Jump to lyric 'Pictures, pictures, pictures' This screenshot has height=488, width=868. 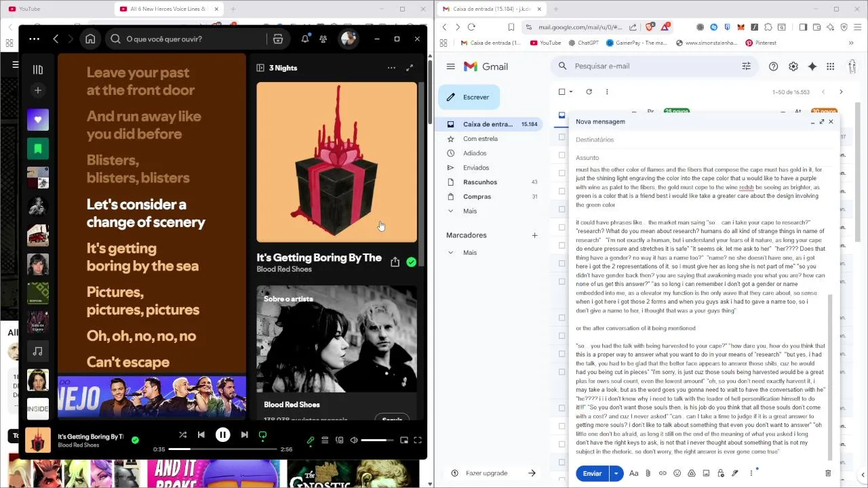[x=143, y=301]
